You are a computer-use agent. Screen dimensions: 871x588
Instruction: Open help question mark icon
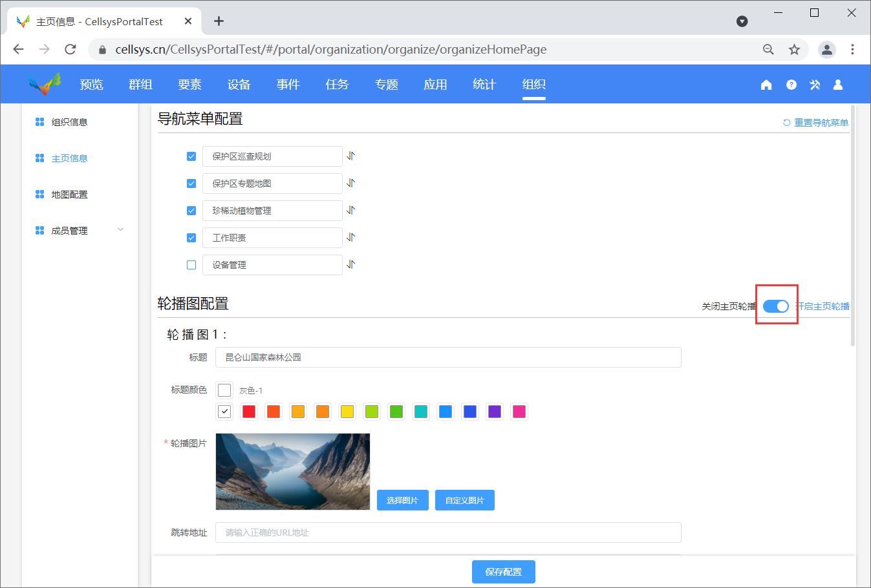pos(791,85)
